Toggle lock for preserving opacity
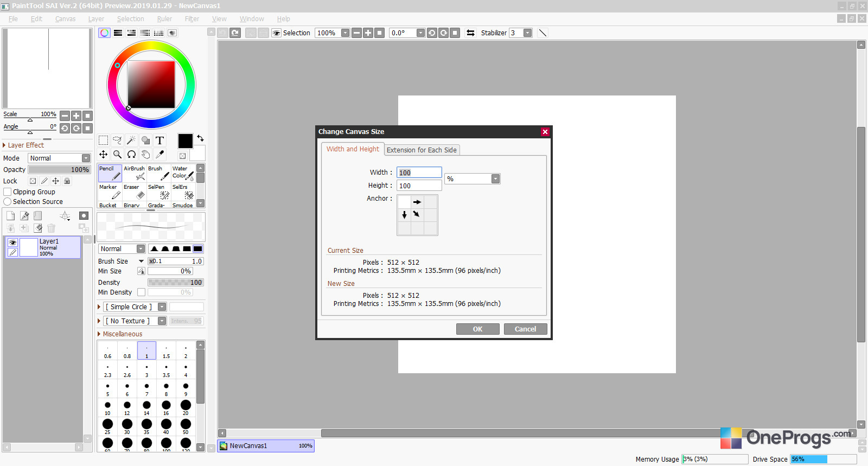This screenshot has height=466, width=868. pyautogui.click(x=33, y=181)
